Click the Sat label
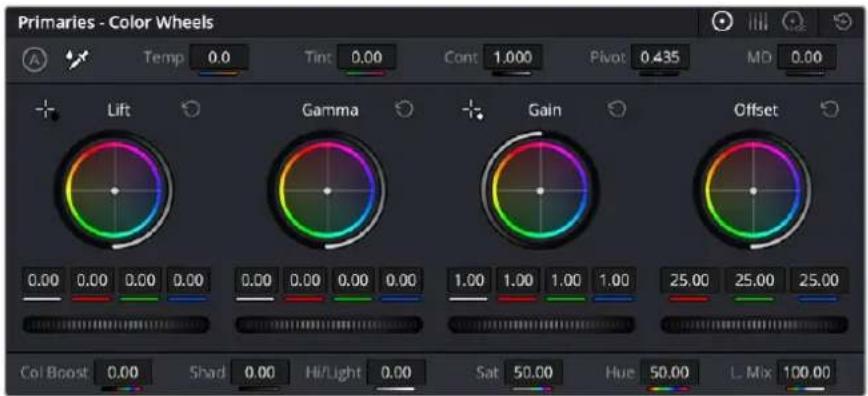868x396 pixels. coord(487,372)
